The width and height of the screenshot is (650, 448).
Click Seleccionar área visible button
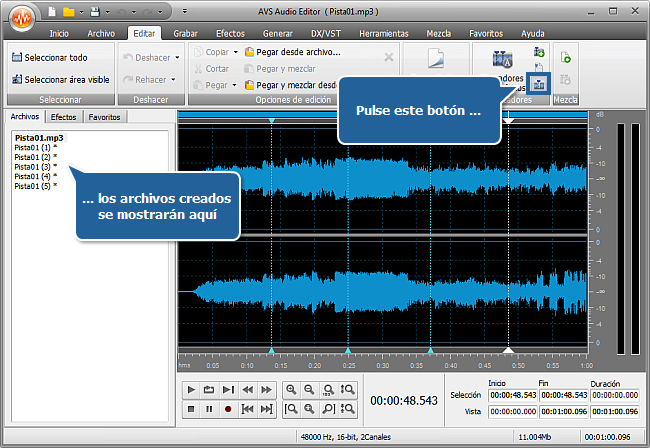(61, 80)
